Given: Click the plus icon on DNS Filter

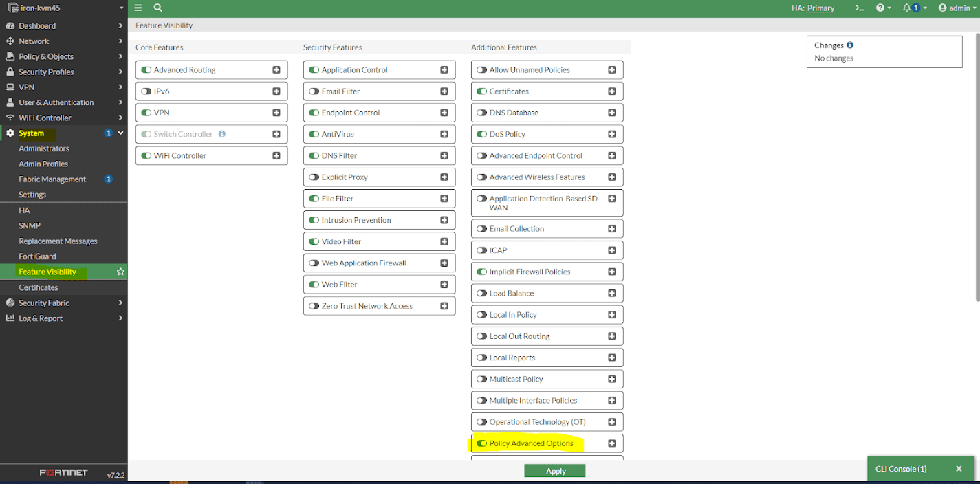Looking at the screenshot, I should point(444,155).
